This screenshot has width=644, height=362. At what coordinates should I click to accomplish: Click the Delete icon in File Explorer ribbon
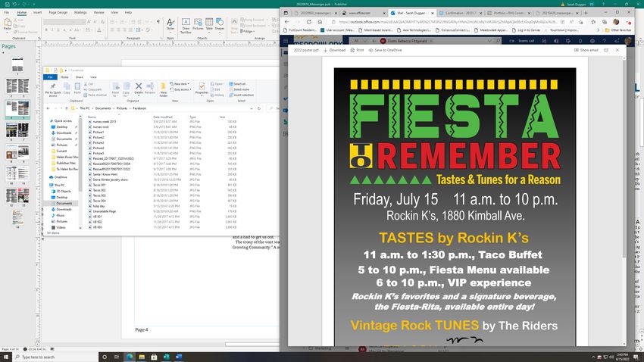click(x=139, y=88)
